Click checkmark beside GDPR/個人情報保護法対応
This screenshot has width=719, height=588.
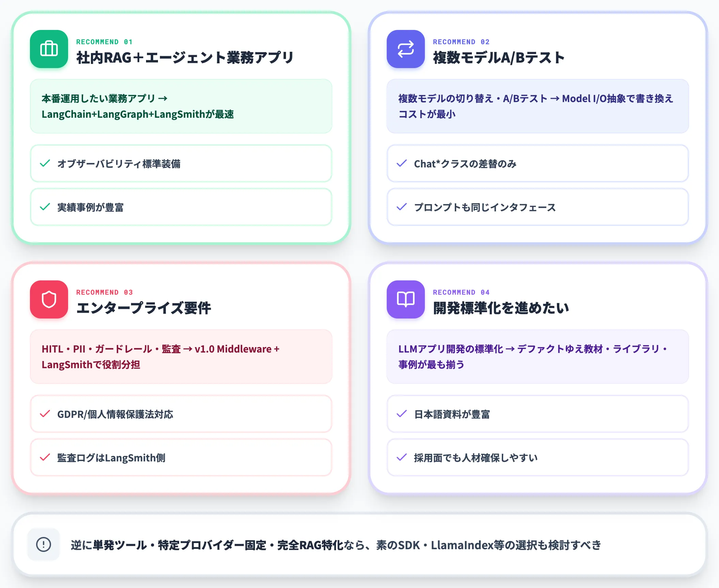click(x=45, y=414)
